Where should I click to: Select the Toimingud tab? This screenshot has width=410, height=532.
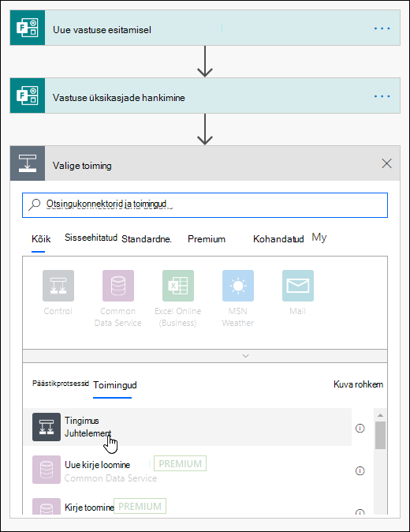[x=115, y=385]
